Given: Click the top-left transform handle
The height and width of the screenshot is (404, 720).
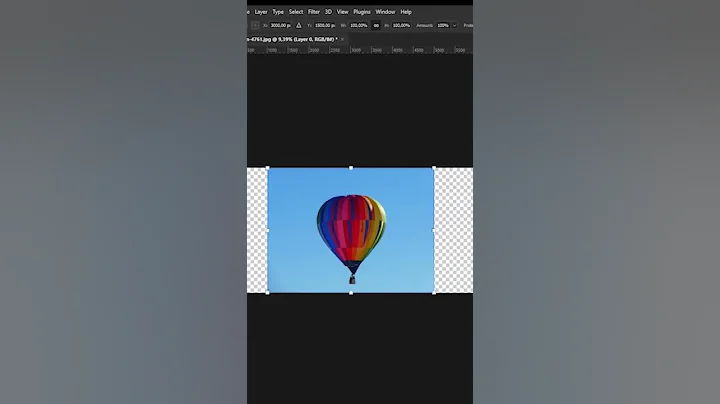Looking at the screenshot, I should point(268,168).
